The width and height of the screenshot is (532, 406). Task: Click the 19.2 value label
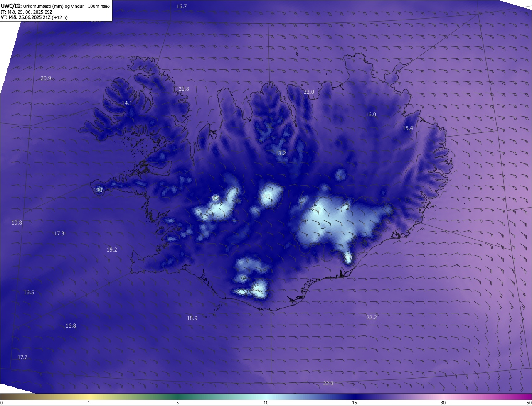[112, 249]
